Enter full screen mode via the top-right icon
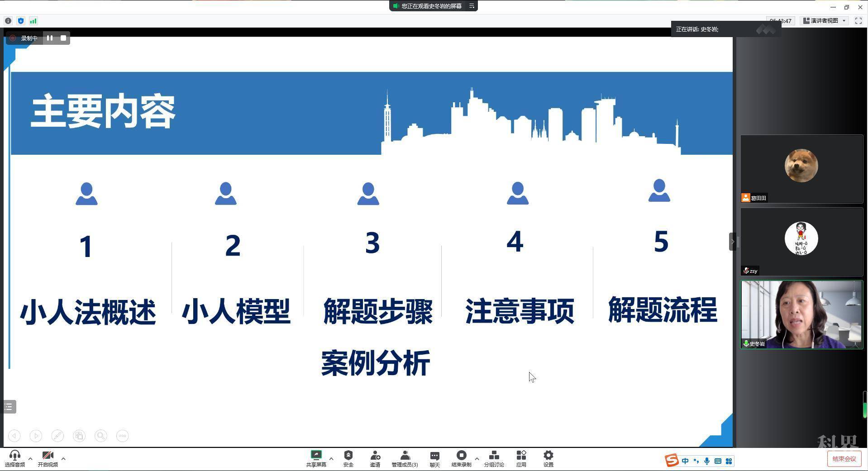Image resolution: width=868 pixels, height=471 pixels. [x=858, y=21]
